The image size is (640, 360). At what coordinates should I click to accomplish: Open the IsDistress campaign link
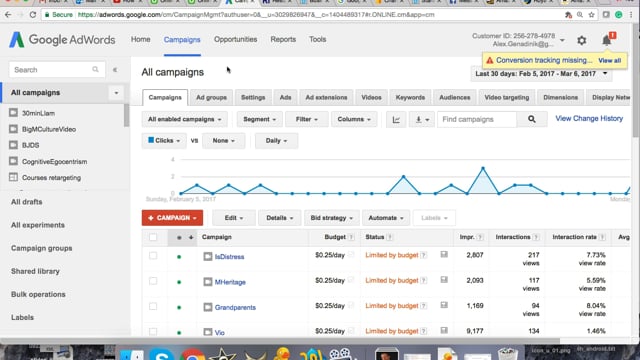point(229,257)
